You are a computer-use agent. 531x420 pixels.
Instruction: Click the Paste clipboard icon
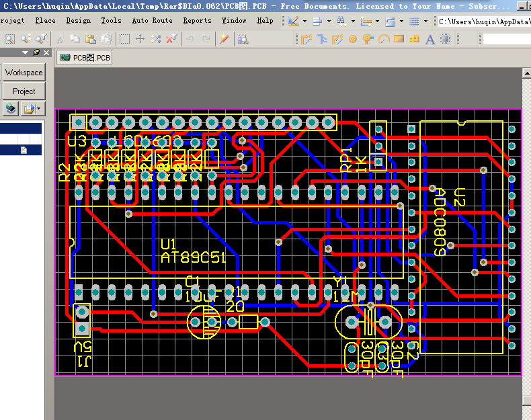coord(91,39)
